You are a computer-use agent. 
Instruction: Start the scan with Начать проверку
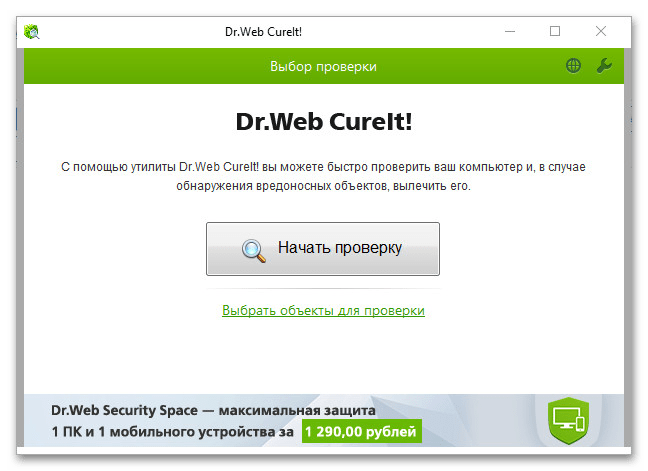coord(323,249)
